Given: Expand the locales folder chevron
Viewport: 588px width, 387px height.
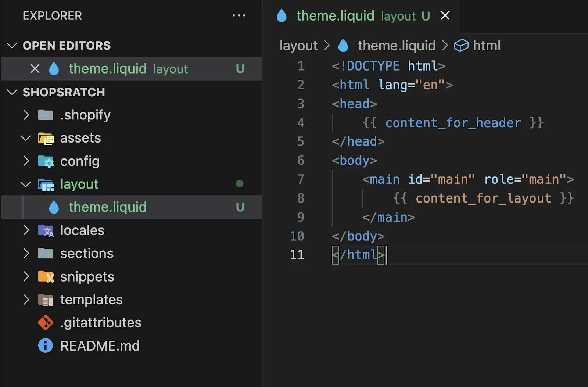Looking at the screenshot, I should point(26,230).
